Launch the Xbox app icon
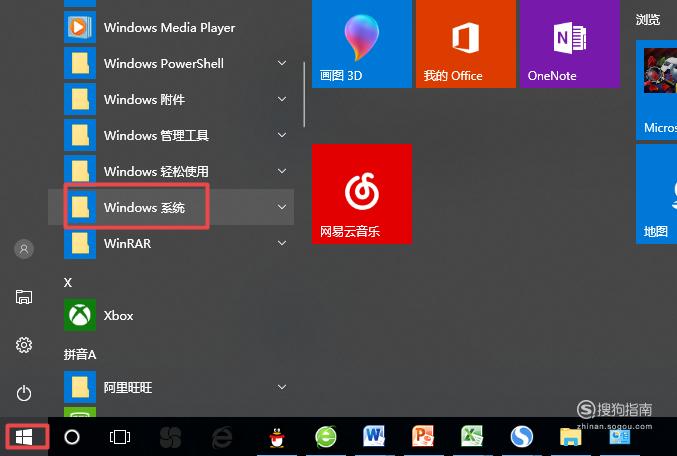 pos(80,315)
